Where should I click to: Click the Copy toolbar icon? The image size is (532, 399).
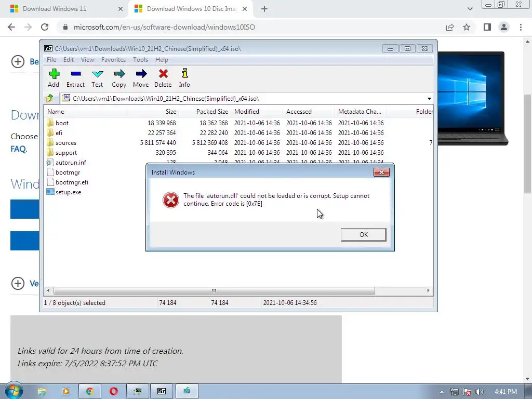click(119, 78)
